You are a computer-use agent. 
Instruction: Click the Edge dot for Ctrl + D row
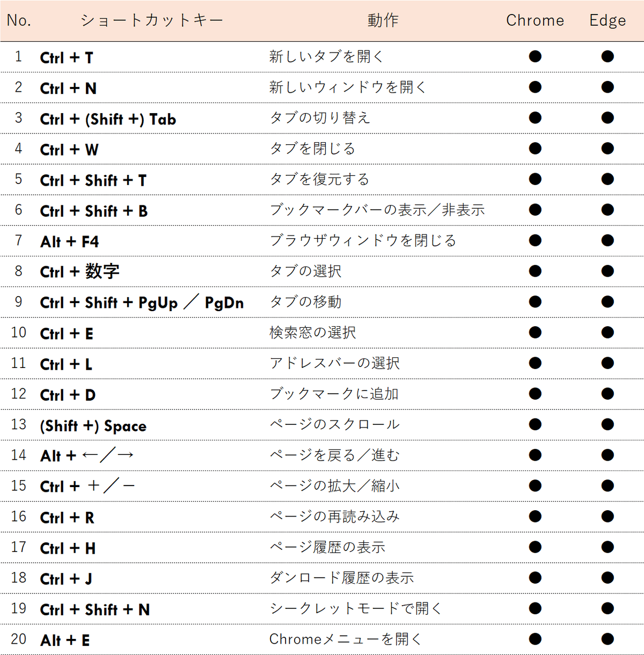(607, 394)
